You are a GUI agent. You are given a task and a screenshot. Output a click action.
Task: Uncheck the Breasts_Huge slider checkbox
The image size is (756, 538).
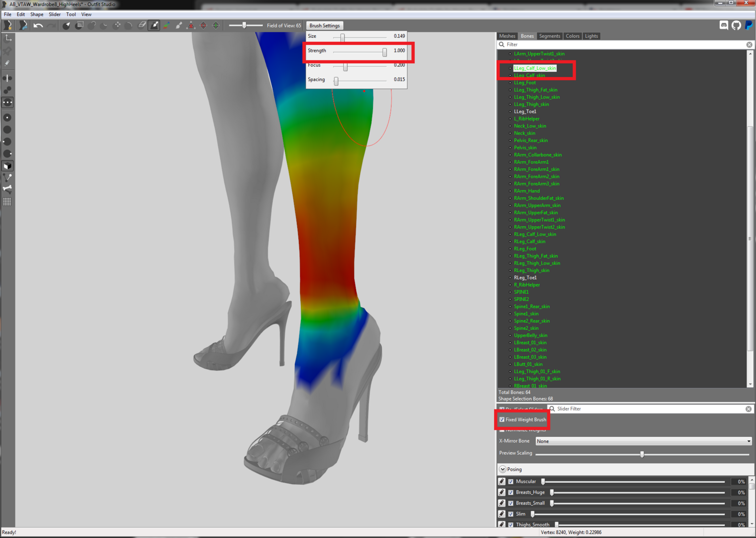coord(511,492)
